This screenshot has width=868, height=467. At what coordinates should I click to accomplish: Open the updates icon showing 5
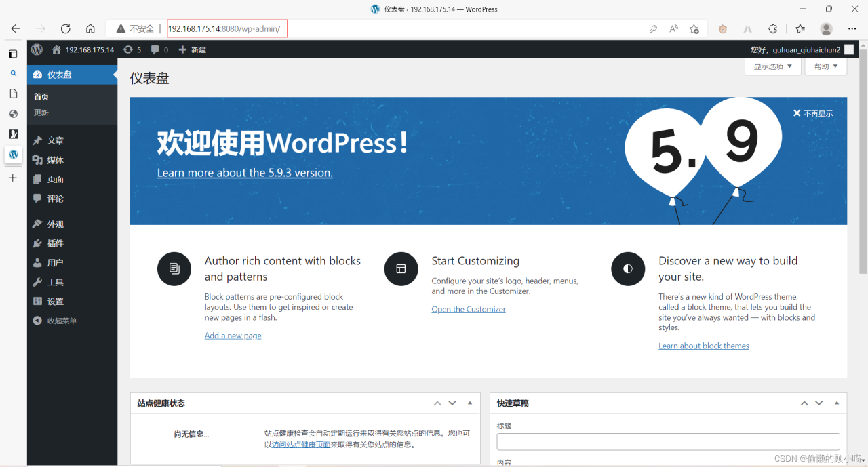(x=132, y=49)
